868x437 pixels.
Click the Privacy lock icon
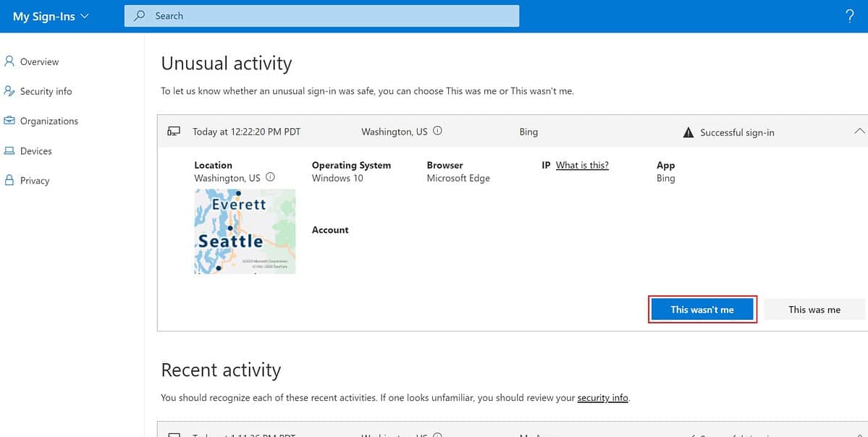[10, 180]
